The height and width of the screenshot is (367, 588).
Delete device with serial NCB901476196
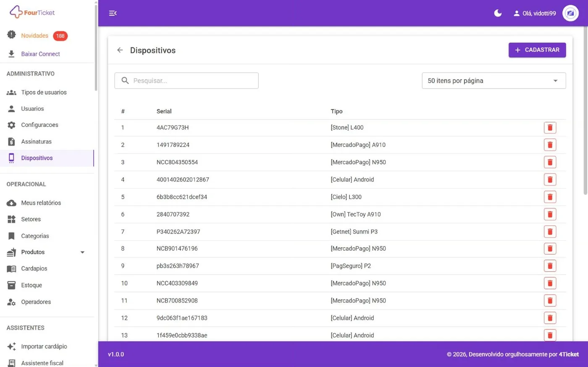(550, 249)
